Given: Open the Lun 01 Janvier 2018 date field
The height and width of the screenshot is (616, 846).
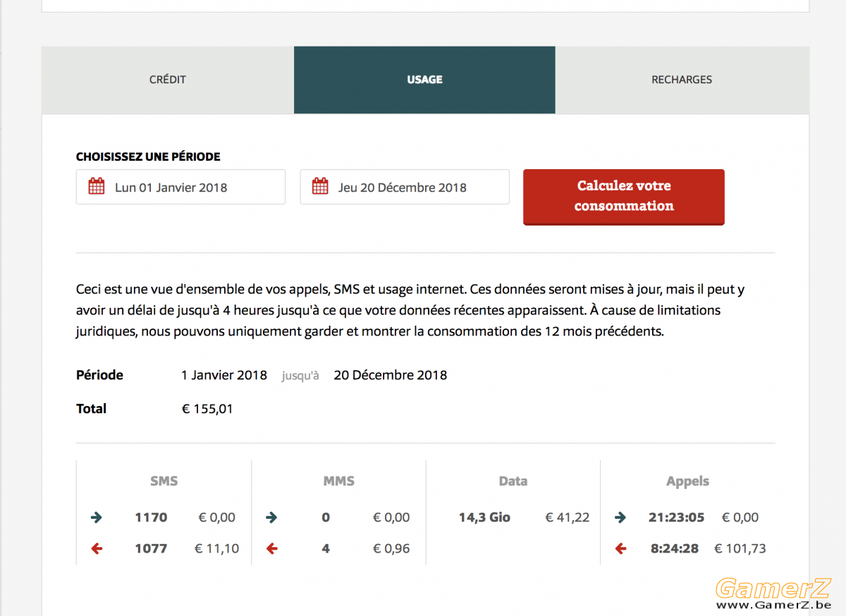Looking at the screenshot, I should [x=180, y=187].
